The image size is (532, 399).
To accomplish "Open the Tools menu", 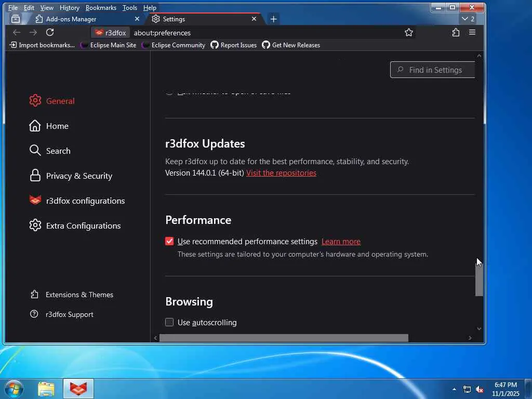I will 129,7.
